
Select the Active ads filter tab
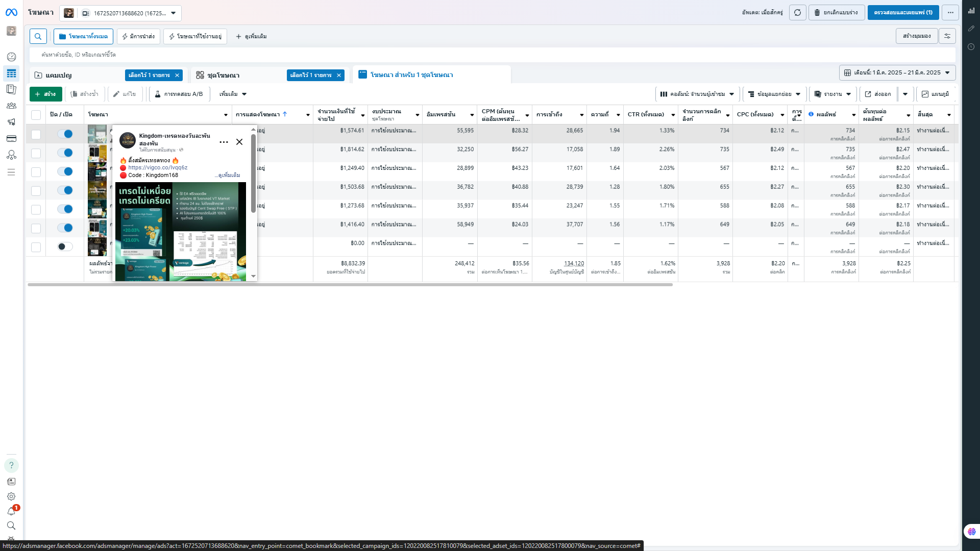pyautogui.click(x=195, y=36)
